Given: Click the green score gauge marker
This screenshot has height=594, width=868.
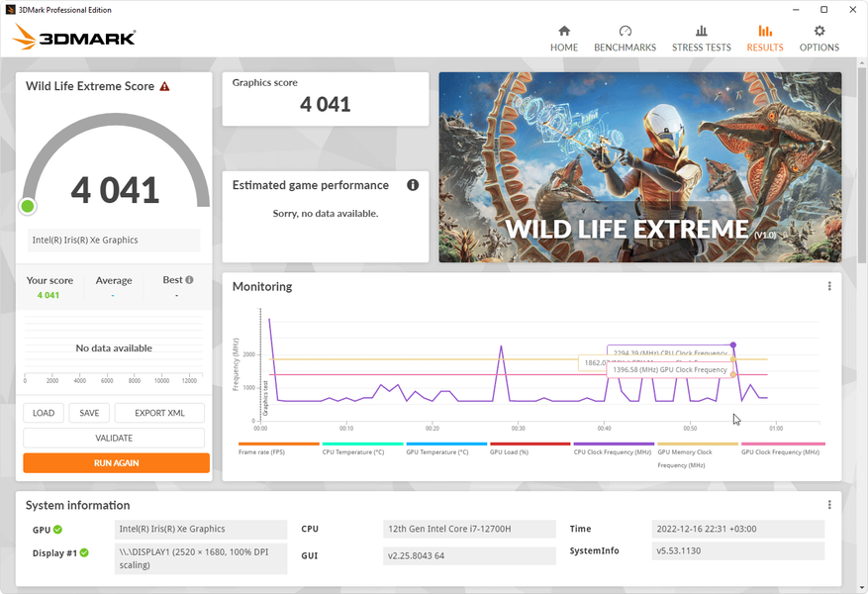Looking at the screenshot, I should 28,207.
